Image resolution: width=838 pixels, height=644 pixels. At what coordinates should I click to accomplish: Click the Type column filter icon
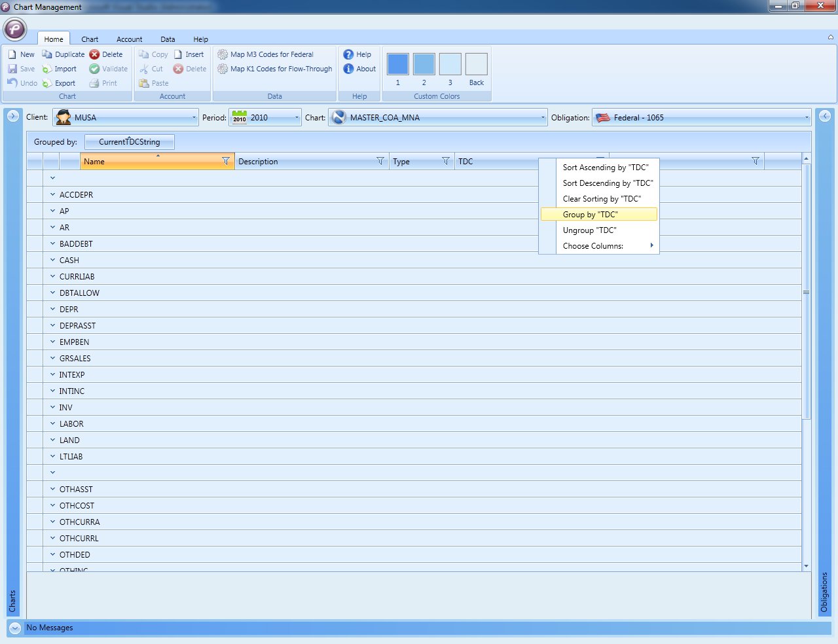click(x=446, y=161)
